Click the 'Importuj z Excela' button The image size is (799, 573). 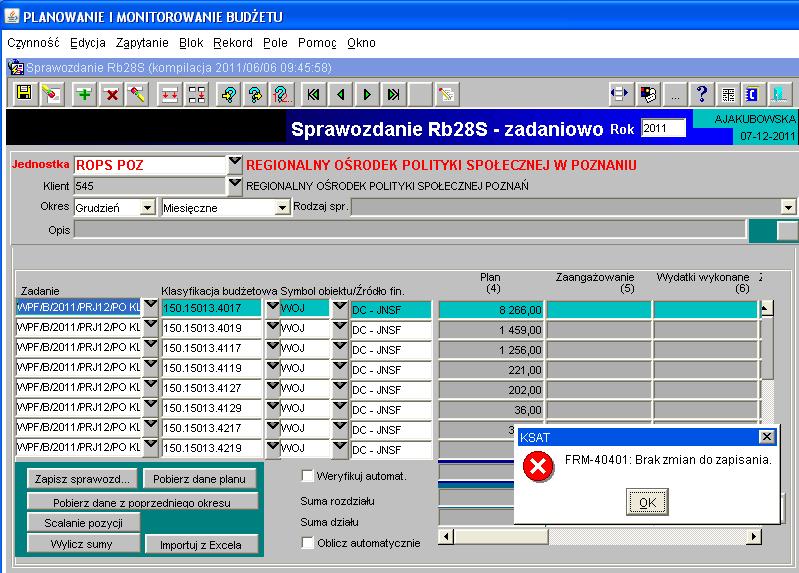[x=201, y=544]
